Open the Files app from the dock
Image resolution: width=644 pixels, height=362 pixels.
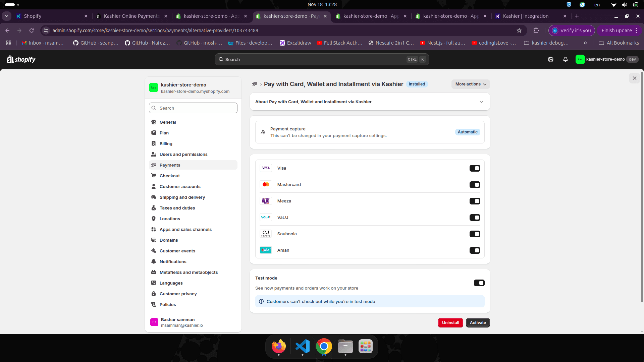(345, 346)
